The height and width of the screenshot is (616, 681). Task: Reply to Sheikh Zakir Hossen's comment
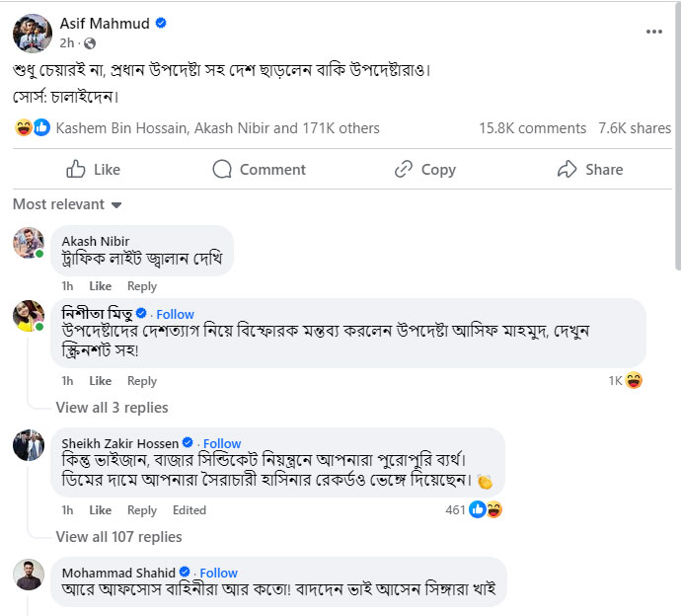pos(142,510)
